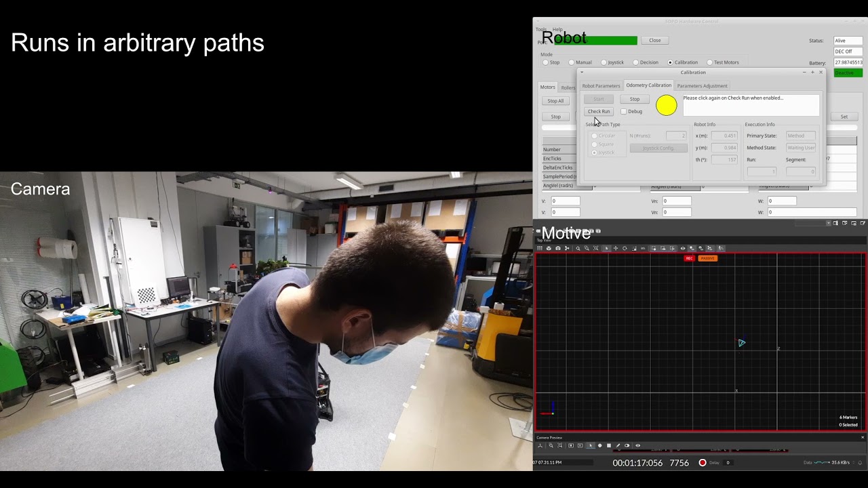Viewport: 868px width, 488px height.
Task: Click the Check Run button
Action: tap(599, 111)
